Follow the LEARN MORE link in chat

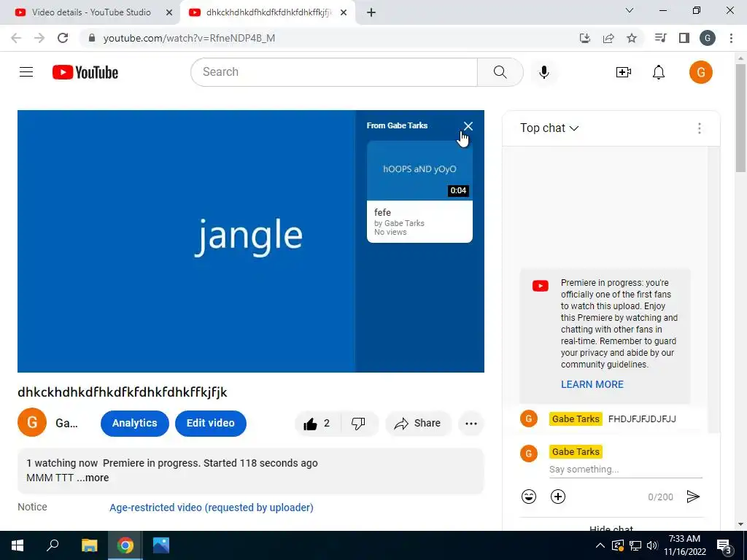pyautogui.click(x=592, y=384)
